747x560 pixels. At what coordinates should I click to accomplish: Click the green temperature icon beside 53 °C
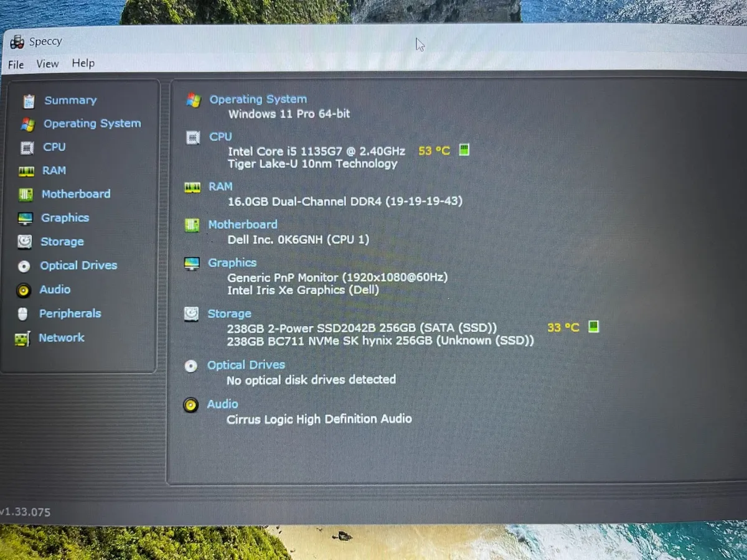click(464, 150)
